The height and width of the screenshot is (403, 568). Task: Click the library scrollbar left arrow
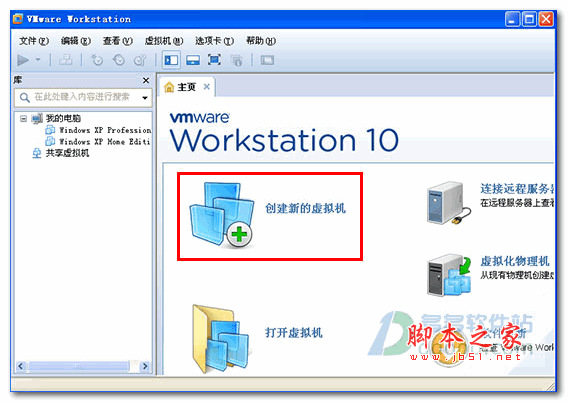tap(21, 366)
